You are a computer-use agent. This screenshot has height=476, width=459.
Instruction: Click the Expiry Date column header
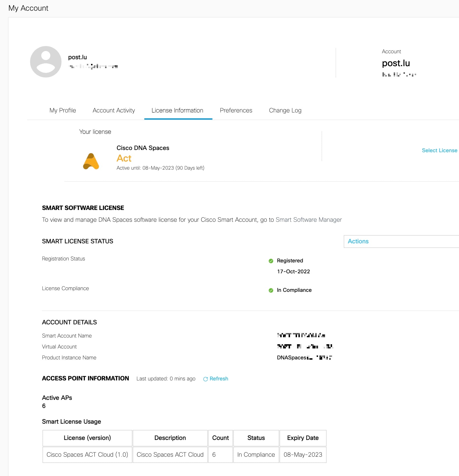[303, 438]
